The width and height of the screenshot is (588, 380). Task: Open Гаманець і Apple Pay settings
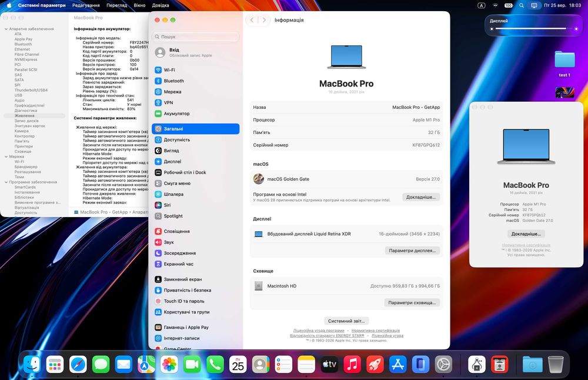(x=195, y=328)
